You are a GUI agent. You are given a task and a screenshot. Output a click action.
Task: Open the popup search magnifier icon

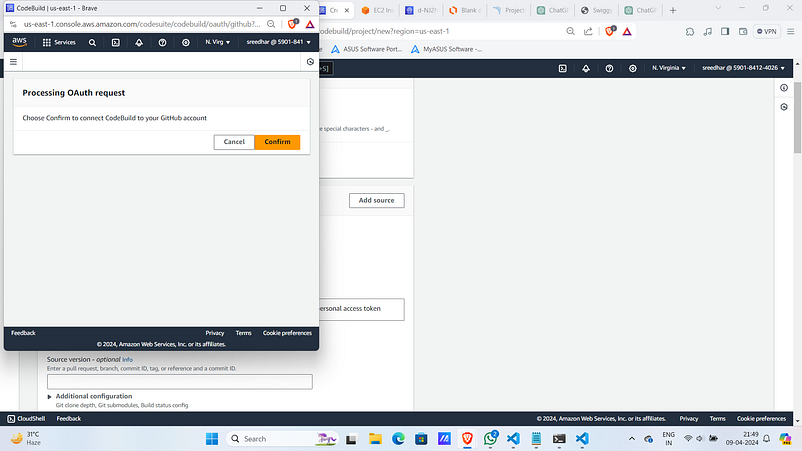click(x=92, y=42)
